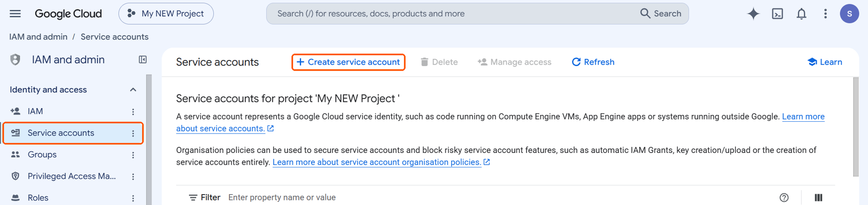Click the Google Cloud logo
This screenshot has width=868, height=205.
click(68, 14)
